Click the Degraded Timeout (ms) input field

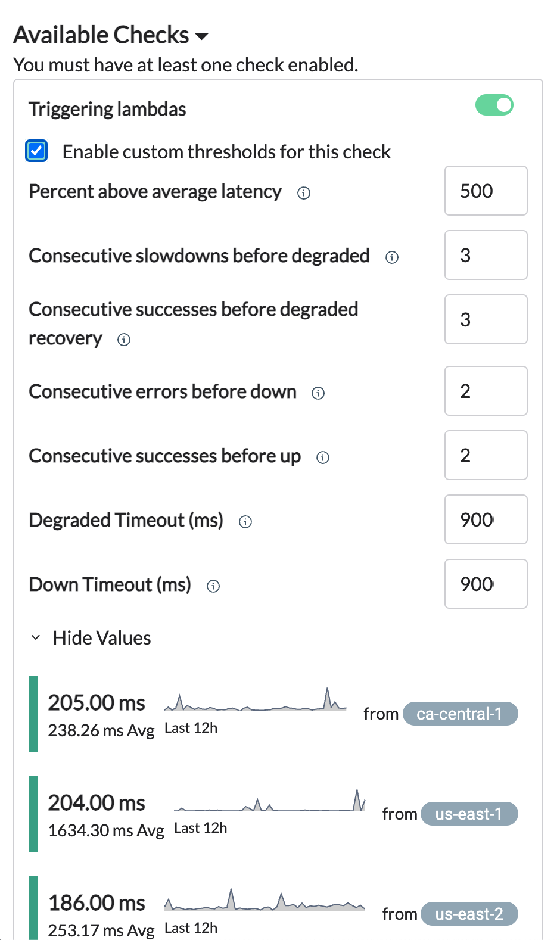click(486, 519)
